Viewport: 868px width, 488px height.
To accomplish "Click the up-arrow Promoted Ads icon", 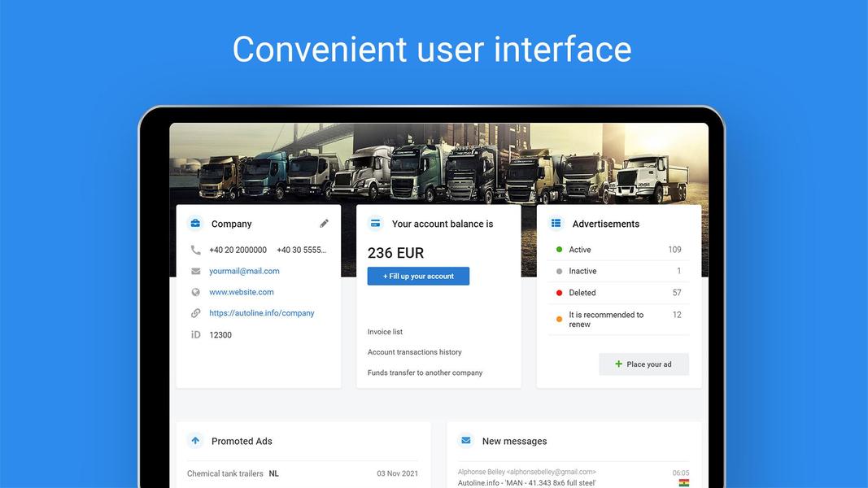I will (x=195, y=441).
